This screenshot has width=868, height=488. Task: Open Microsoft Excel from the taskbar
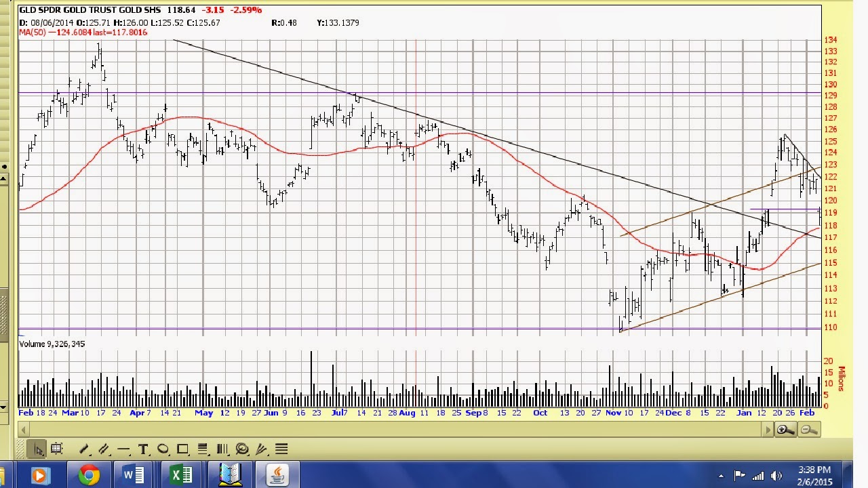pos(181,475)
